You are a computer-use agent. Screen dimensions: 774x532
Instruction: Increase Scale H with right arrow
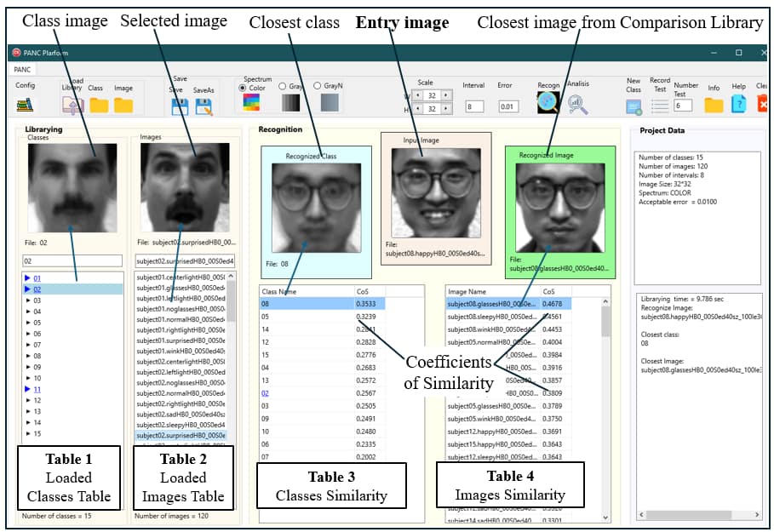445,109
